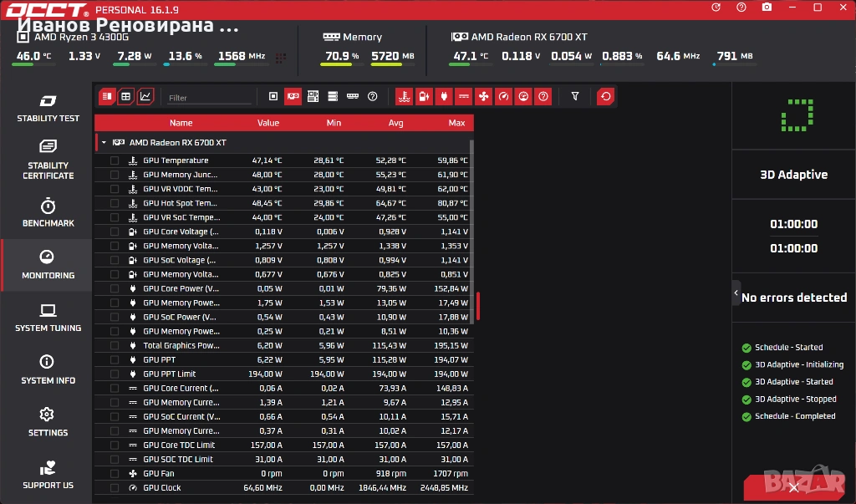Toggle the power plug sensor filter
This screenshot has width=856, height=504.
(x=444, y=97)
